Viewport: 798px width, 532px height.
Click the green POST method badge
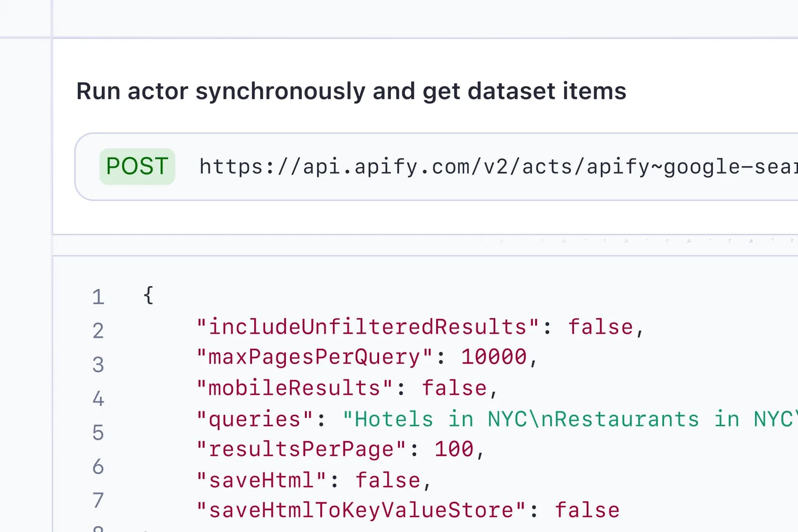tap(137, 166)
